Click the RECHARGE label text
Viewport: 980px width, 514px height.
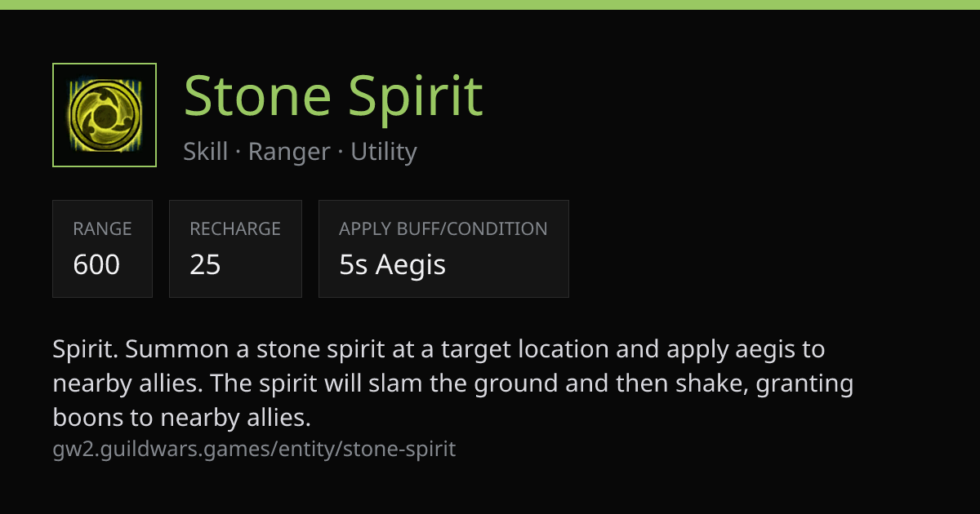pos(235,229)
